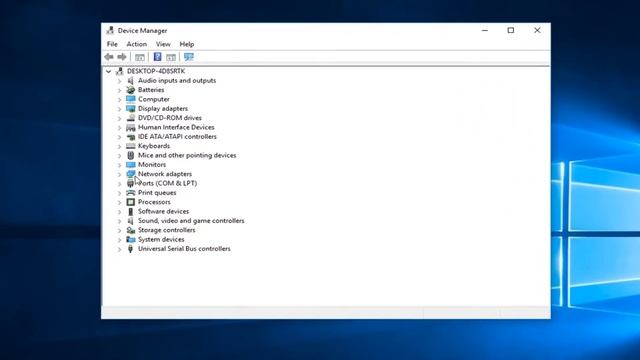Expand the Processors category
Viewport: 640px width, 360px height.
(x=119, y=202)
